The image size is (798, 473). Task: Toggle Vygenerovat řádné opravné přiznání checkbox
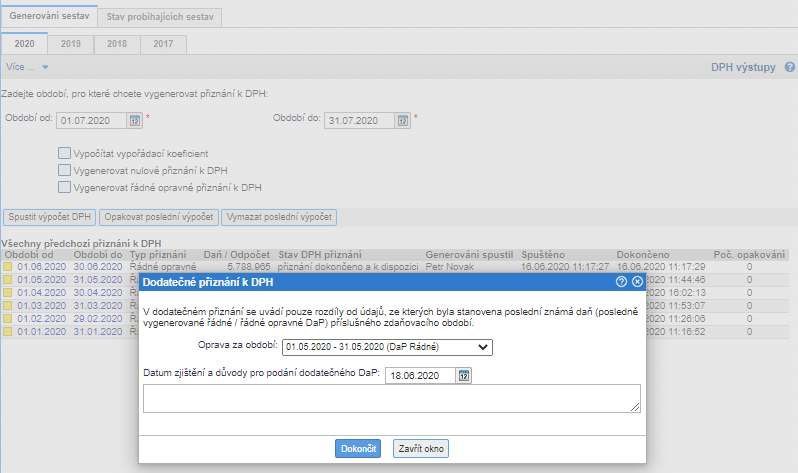click(64, 187)
